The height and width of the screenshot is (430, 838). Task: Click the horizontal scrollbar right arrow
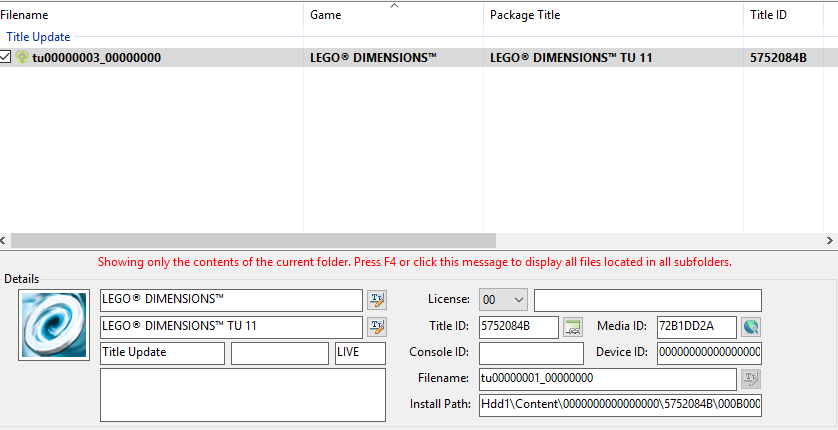tap(830, 241)
